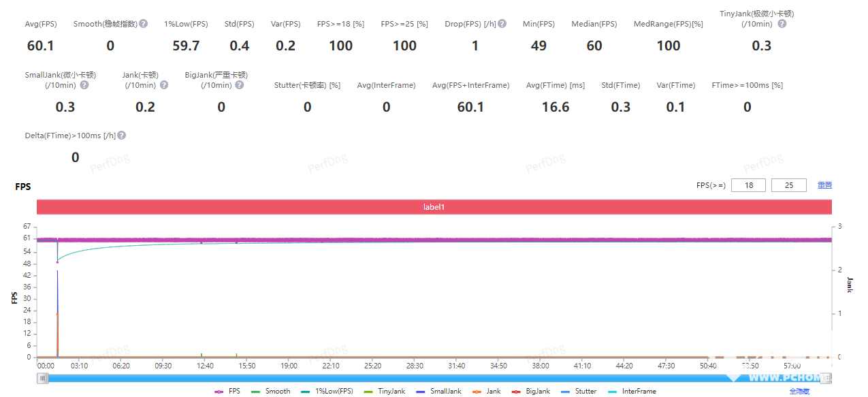Click the BigJank help icon

[x=239, y=85]
